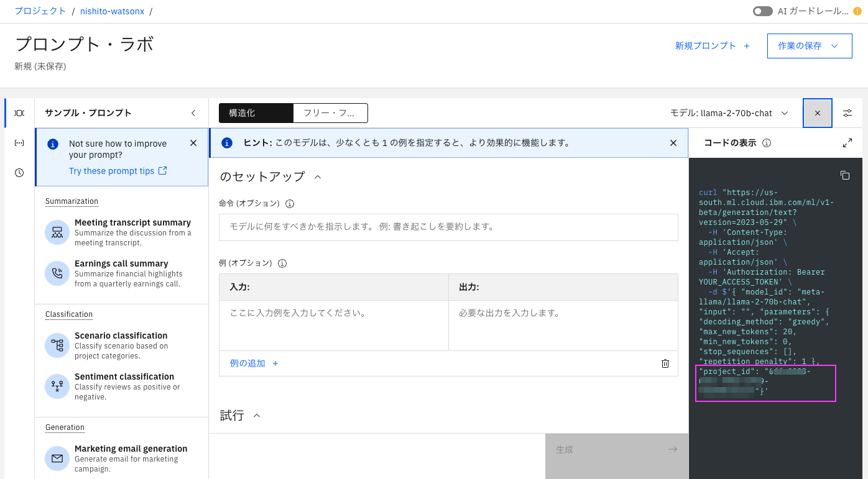868x479 pixels.
Task: Switch to the フリー・フ... tab
Action: pos(330,113)
